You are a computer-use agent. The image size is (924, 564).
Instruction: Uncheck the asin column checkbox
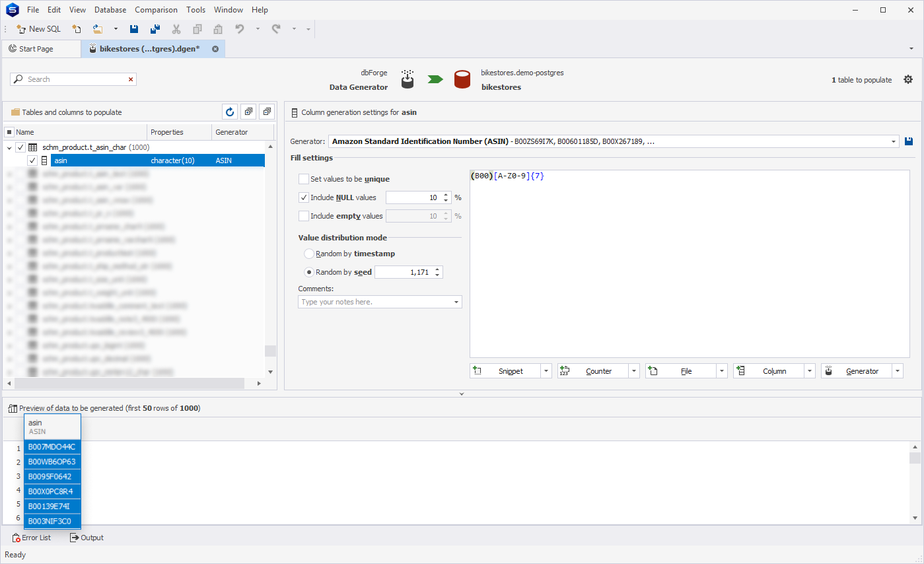point(32,160)
